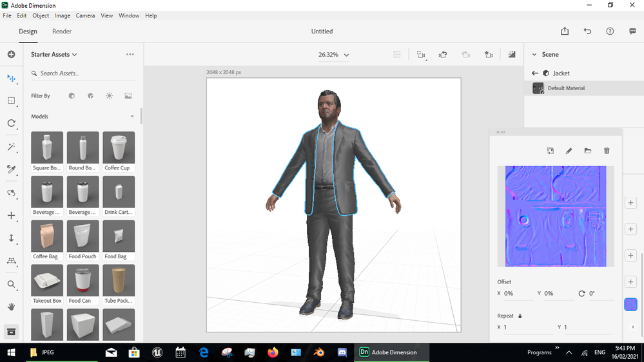
Task: Switch to the Design tab
Action: click(x=28, y=31)
